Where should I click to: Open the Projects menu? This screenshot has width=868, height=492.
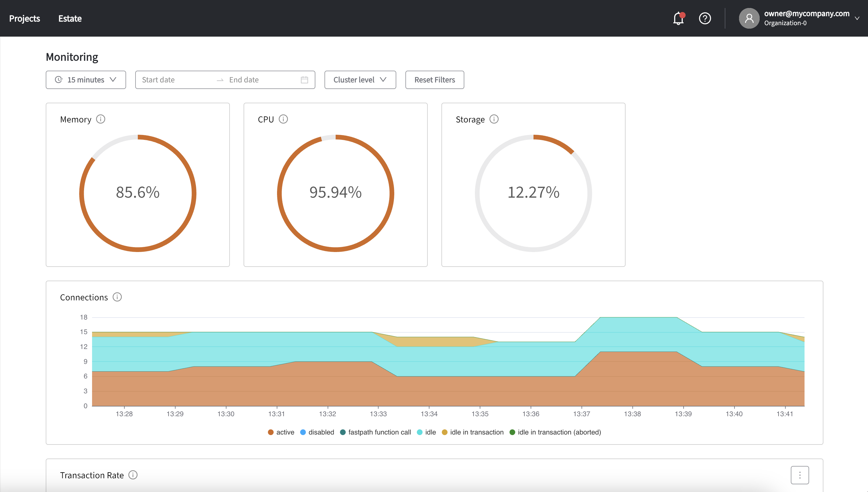(24, 18)
